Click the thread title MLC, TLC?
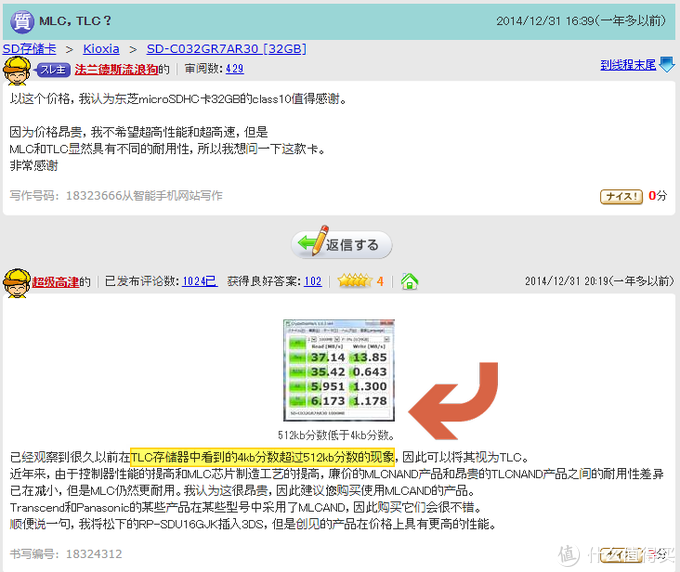The width and height of the screenshot is (680, 572). pyautogui.click(x=75, y=21)
